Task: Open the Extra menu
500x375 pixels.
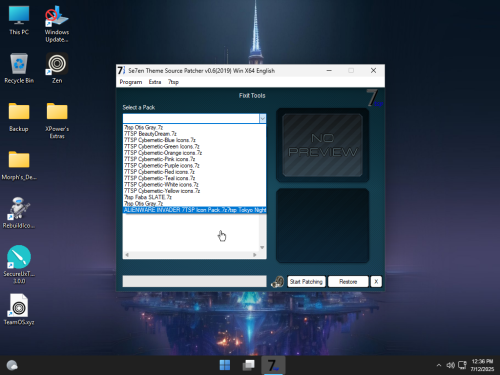Action: click(x=155, y=82)
